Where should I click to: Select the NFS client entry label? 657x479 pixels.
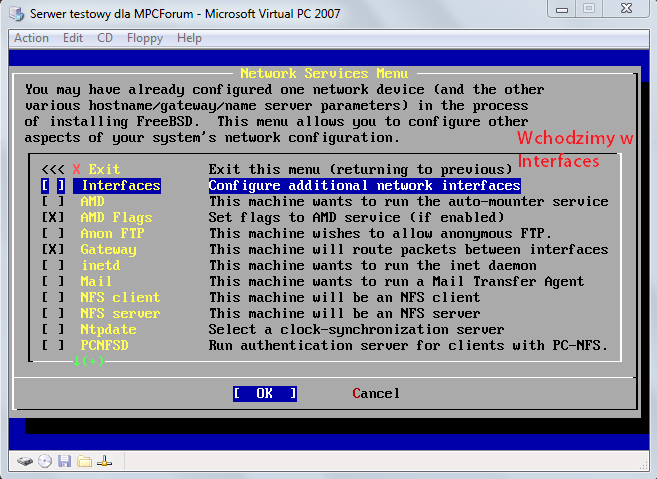coord(120,297)
